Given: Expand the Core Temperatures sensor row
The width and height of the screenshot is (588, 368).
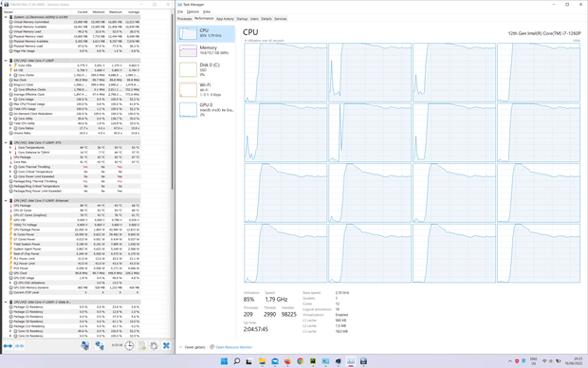Looking at the screenshot, I should (x=10, y=147).
